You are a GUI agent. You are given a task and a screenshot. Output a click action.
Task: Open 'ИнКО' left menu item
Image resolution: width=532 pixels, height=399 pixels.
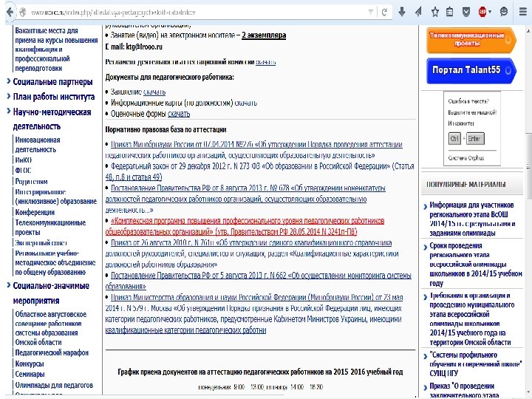coord(23,160)
